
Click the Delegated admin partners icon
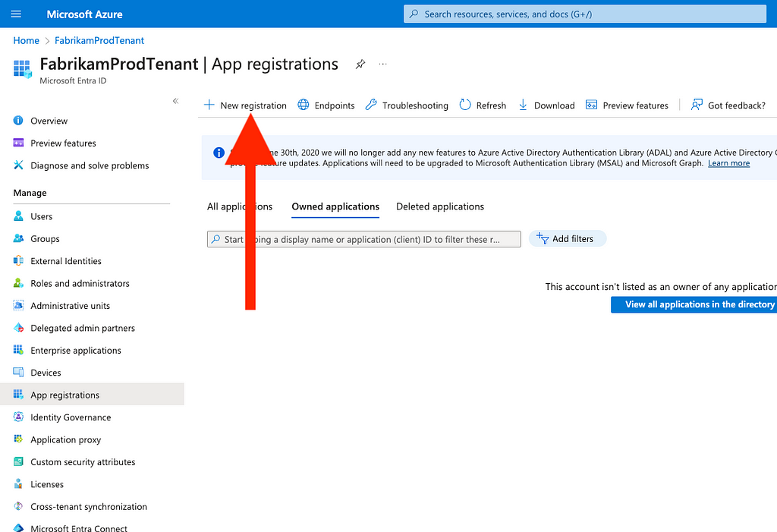tap(18, 328)
